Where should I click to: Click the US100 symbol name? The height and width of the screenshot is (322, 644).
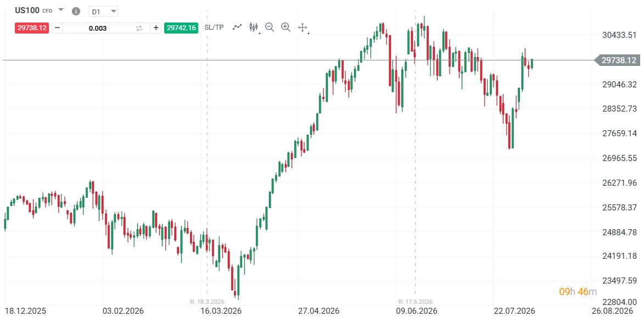27,10
